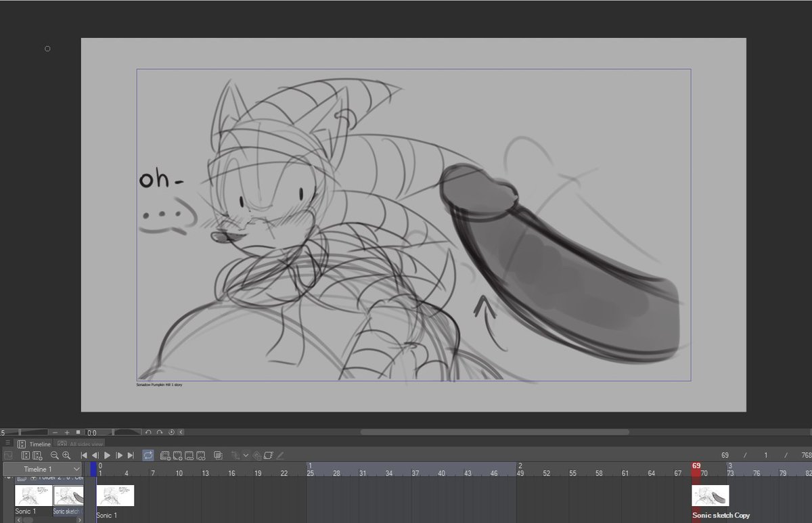
Task: Rotate the canvas right
Action: coord(160,432)
